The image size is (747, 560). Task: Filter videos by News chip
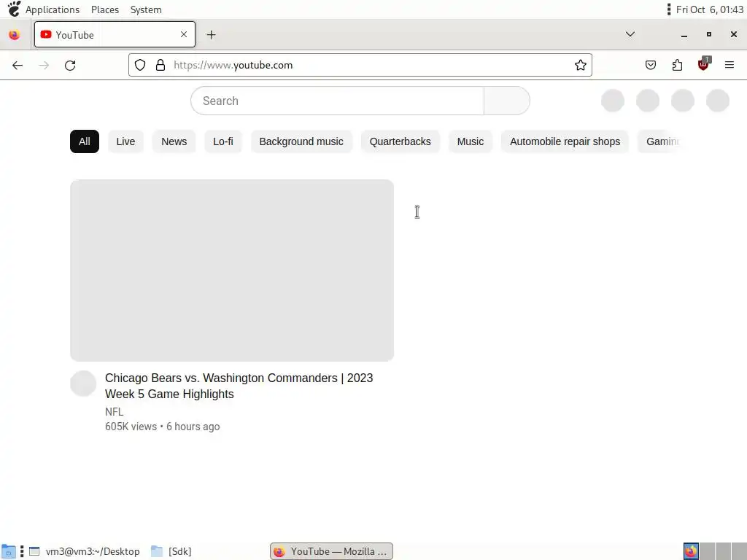(174, 141)
